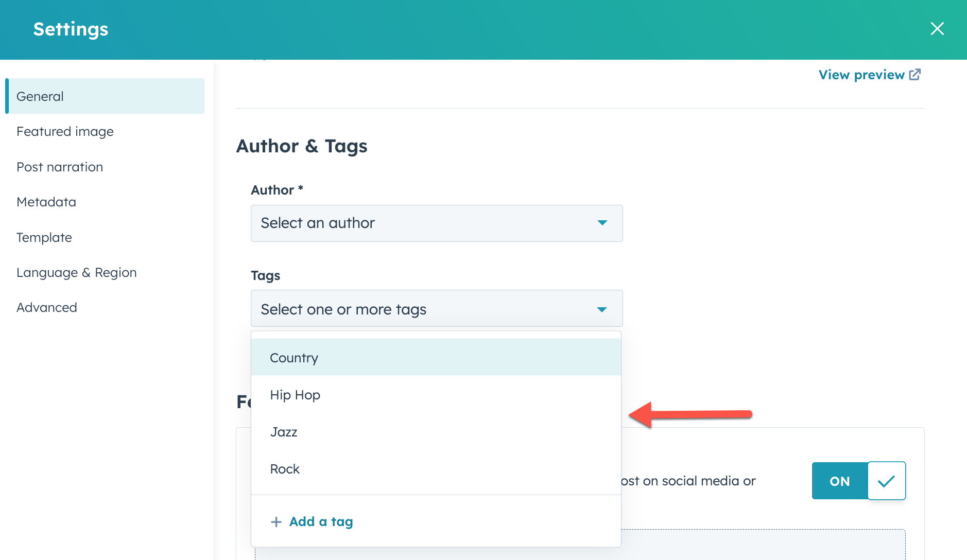967x560 pixels.
Task: Choose the Hip Hop tag option
Action: (x=436, y=395)
